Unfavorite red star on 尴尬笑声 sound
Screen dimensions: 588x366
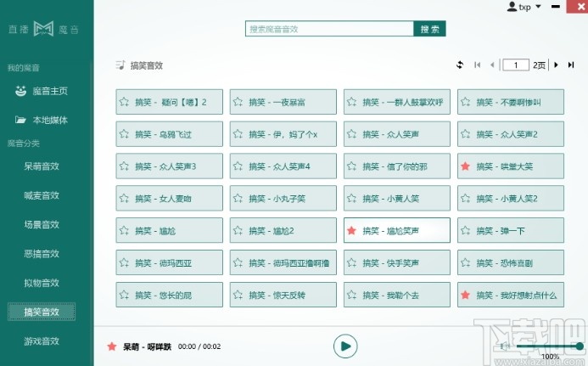pyautogui.click(x=351, y=230)
